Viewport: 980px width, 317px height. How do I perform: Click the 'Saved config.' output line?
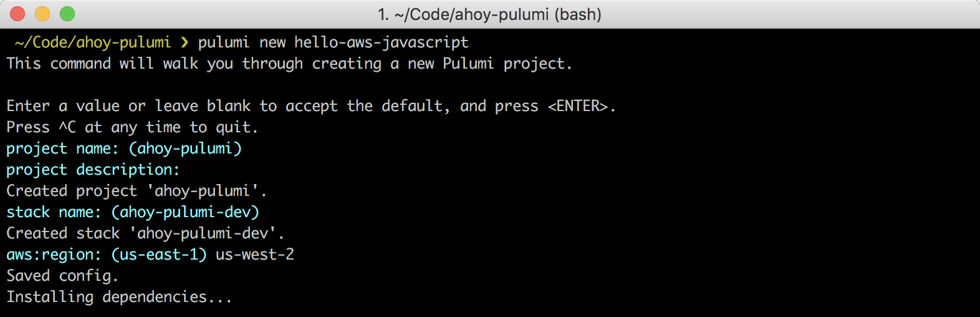[x=62, y=276]
